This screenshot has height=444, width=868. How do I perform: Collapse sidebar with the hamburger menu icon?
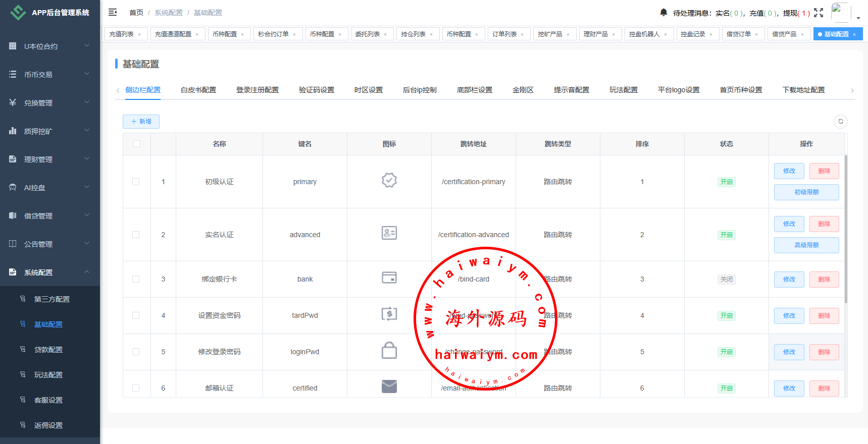click(x=113, y=12)
